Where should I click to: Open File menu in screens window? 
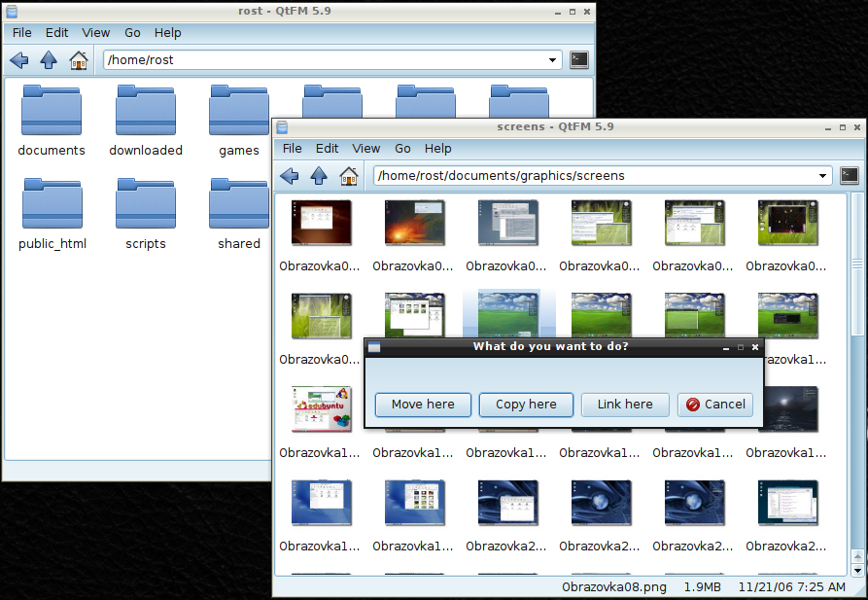(293, 149)
